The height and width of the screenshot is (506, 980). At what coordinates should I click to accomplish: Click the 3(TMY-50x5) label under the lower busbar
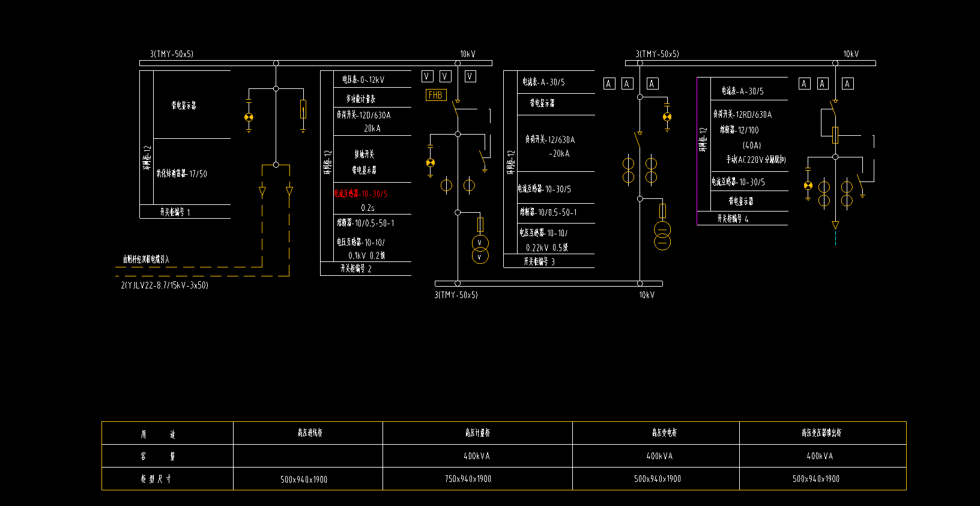(456, 295)
